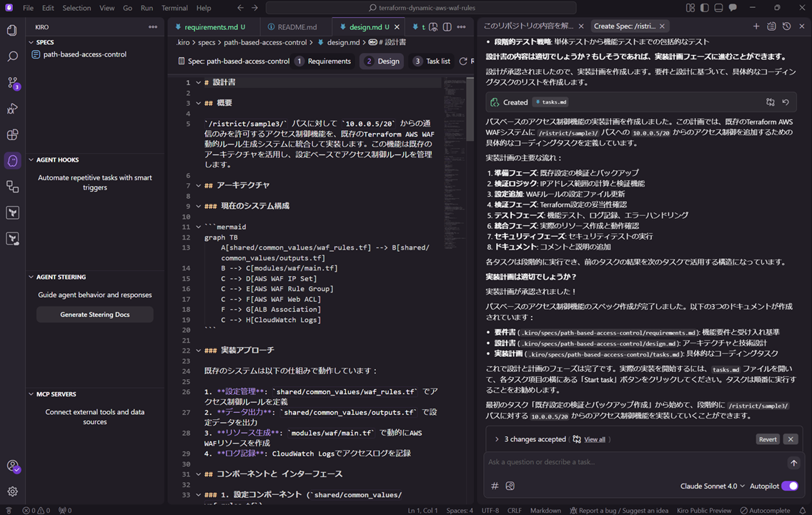Collapse the AGENT STEERING section
This screenshot has width=812, height=515.
coord(31,277)
